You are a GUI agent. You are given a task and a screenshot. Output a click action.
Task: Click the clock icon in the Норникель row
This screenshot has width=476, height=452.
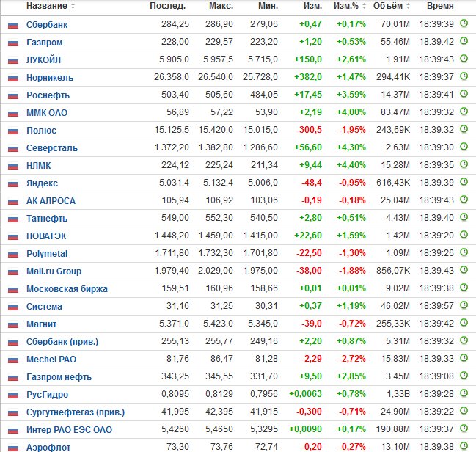coord(464,76)
